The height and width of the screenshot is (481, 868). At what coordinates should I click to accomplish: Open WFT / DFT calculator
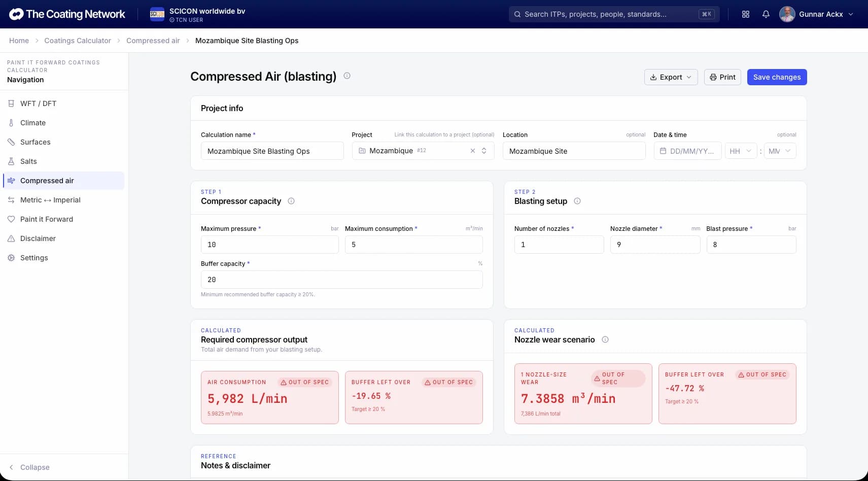64,104
